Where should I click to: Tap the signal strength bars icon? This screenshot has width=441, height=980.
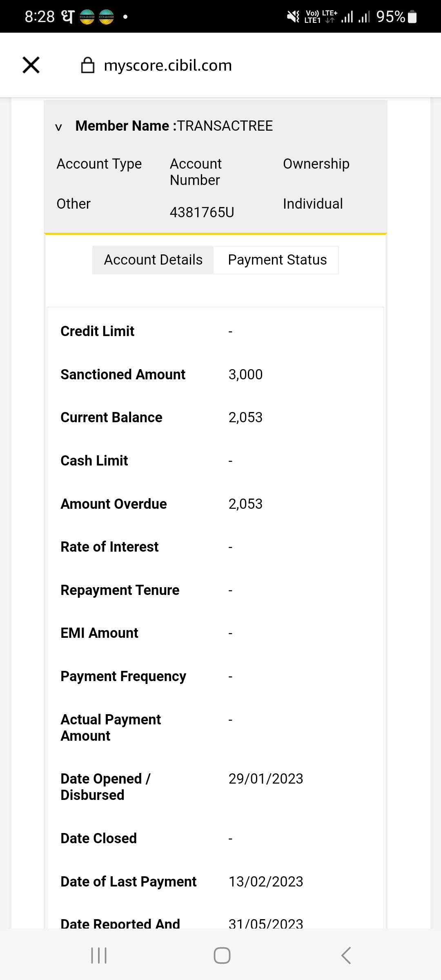(347, 17)
